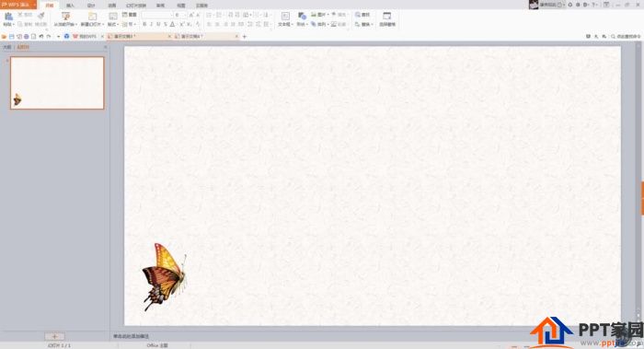Toggle Italic formatting button

[152, 25]
